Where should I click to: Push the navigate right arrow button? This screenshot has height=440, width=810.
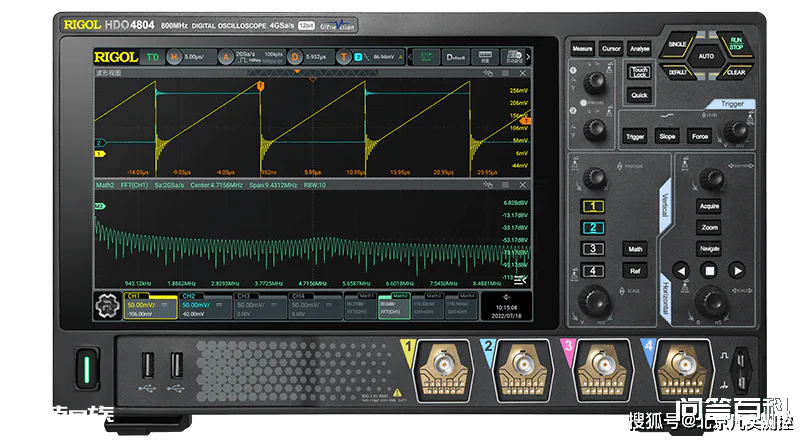[738, 271]
